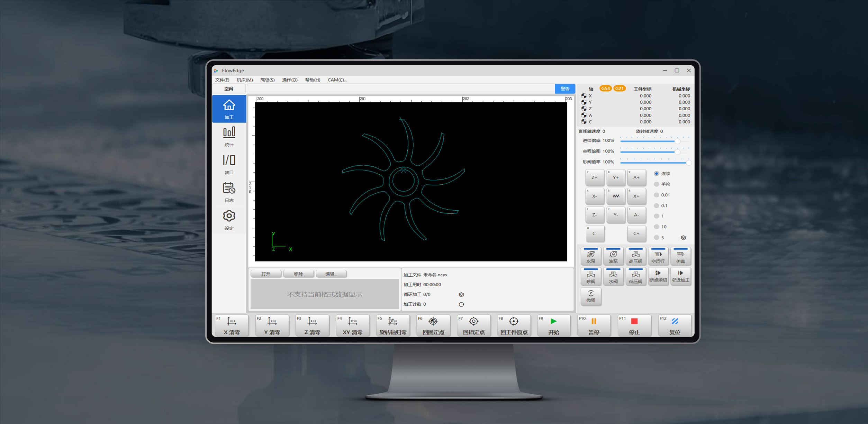This screenshot has width=868, height=424.
Task: Open the CAM(C)... menu
Action: coord(337,80)
